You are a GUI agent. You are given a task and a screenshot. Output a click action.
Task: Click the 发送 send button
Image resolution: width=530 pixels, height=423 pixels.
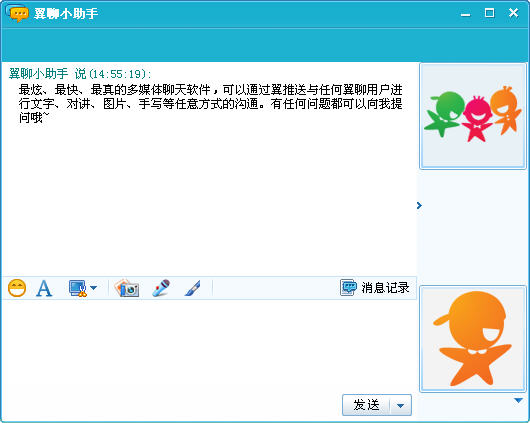click(366, 405)
